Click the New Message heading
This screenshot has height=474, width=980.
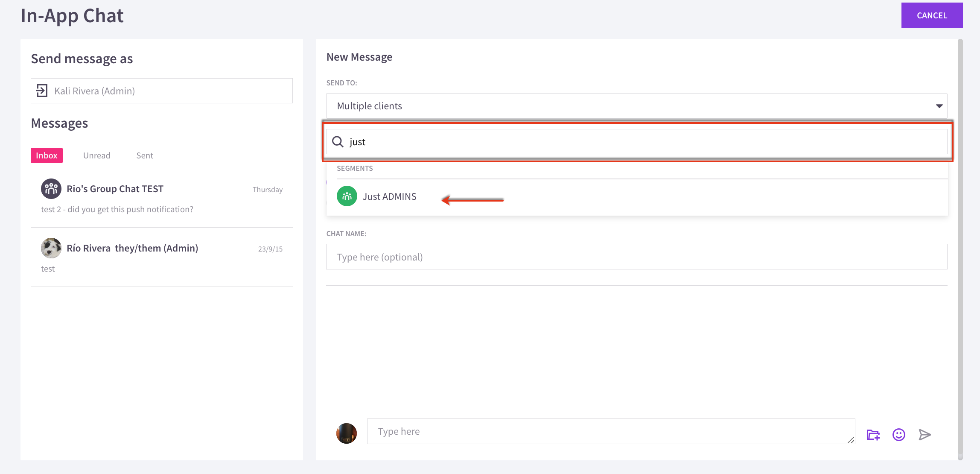(x=359, y=57)
